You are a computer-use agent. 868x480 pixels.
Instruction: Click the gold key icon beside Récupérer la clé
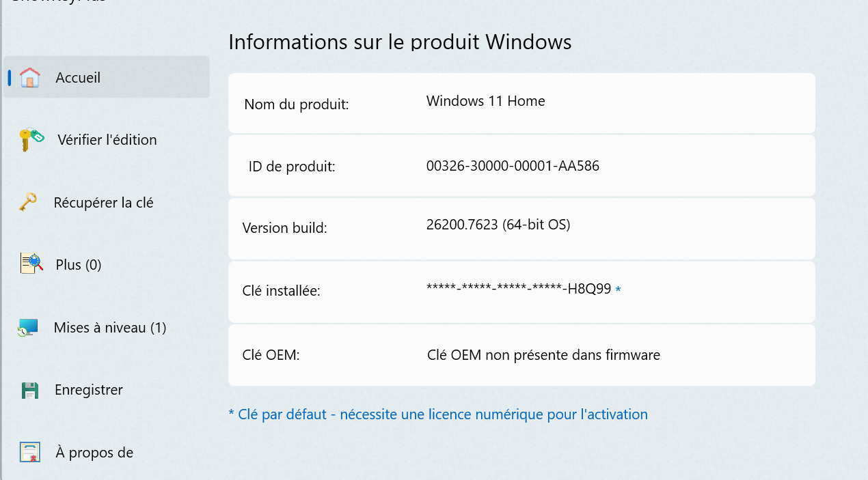(x=30, y=202)
